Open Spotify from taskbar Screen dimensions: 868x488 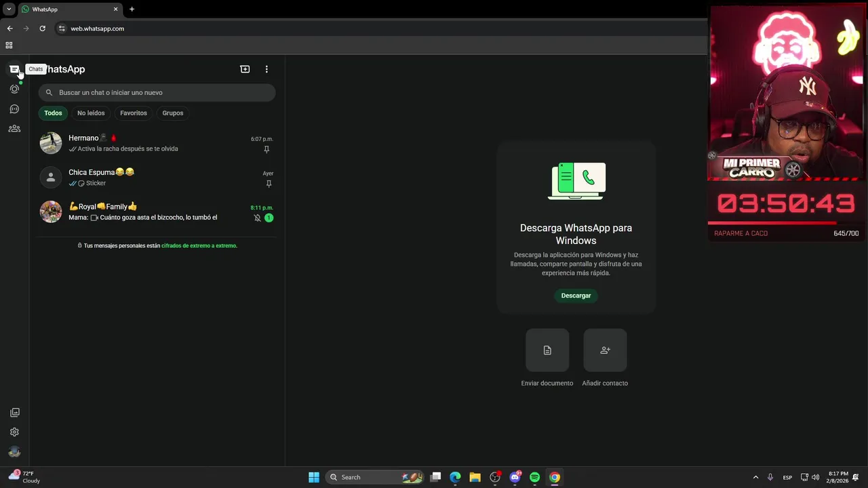pos(534,477)
